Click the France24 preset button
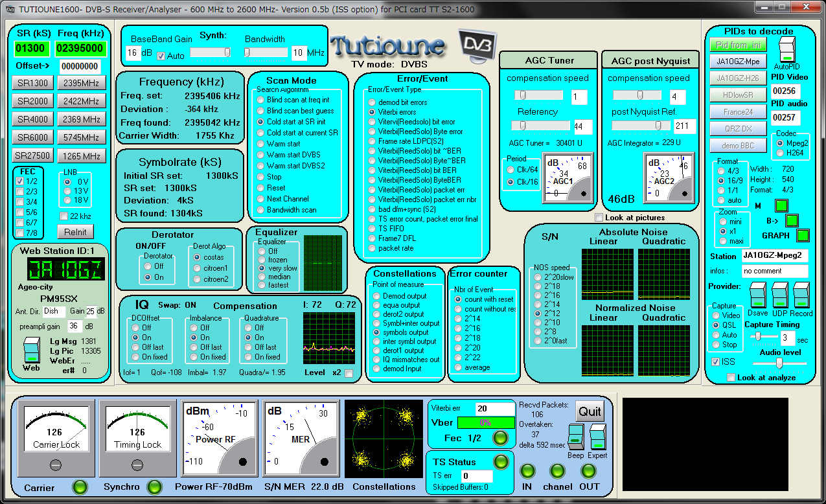The height and width of the screenshot is (504, 826). click(x=739, y=112)
